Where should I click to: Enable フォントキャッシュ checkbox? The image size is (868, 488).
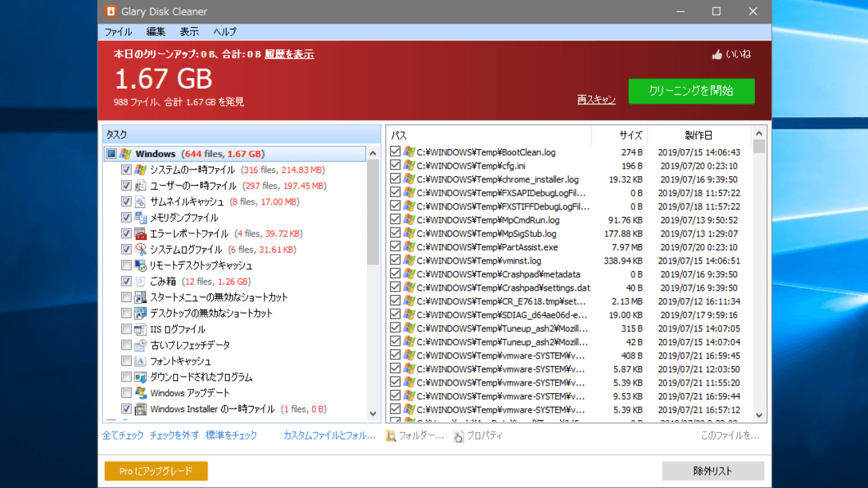pyautogui.click(x=126, y=361)
